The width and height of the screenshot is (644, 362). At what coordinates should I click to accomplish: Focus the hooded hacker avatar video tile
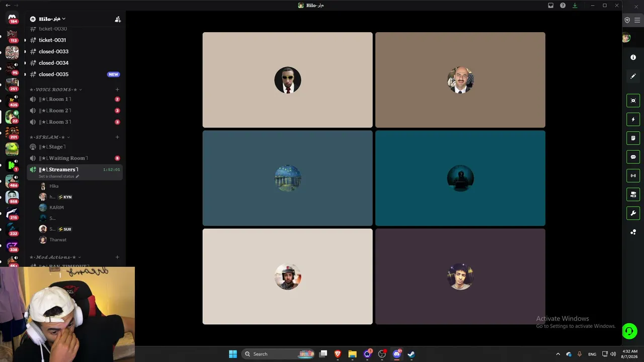[x=460, y=178]
